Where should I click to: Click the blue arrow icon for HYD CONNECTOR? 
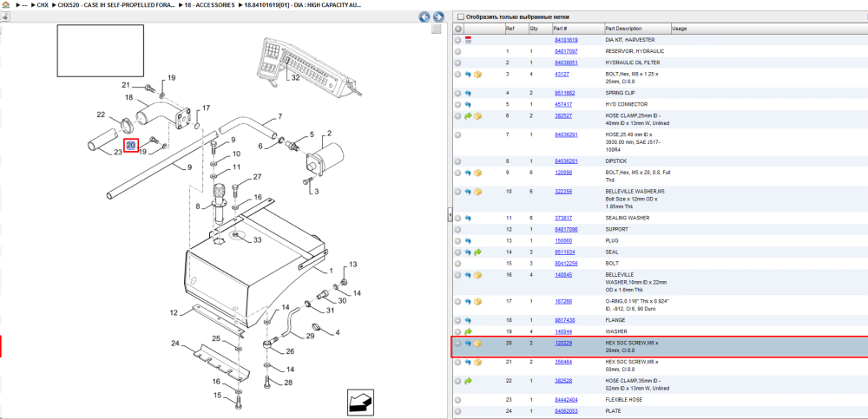[x=468, y=105]
